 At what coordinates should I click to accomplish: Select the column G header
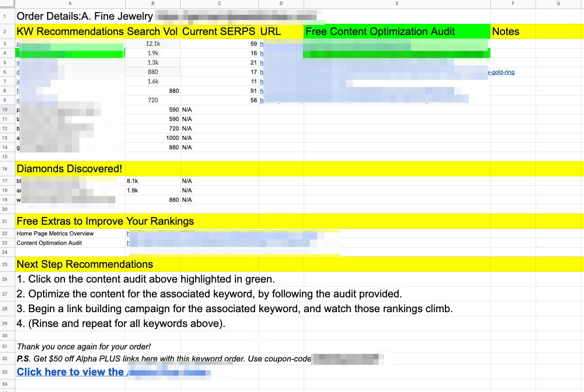(x=558, y=4)
